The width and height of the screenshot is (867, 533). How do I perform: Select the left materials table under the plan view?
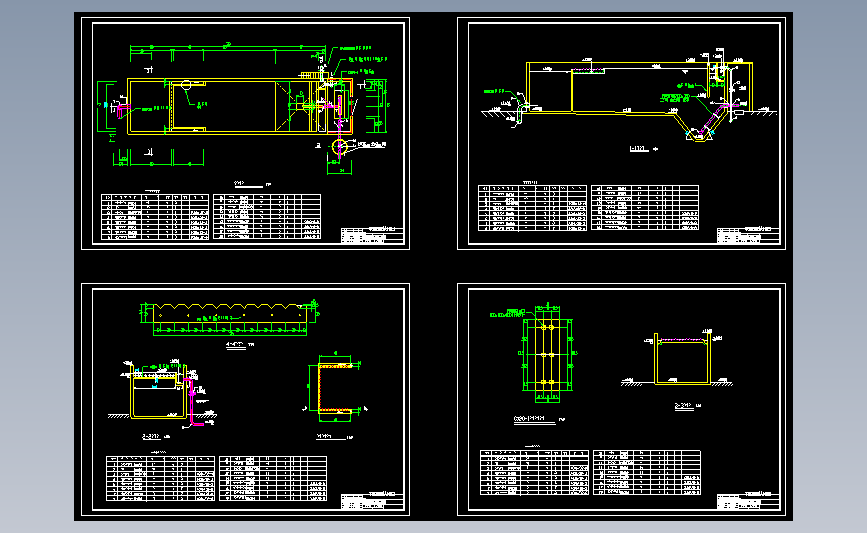(155, 217)
